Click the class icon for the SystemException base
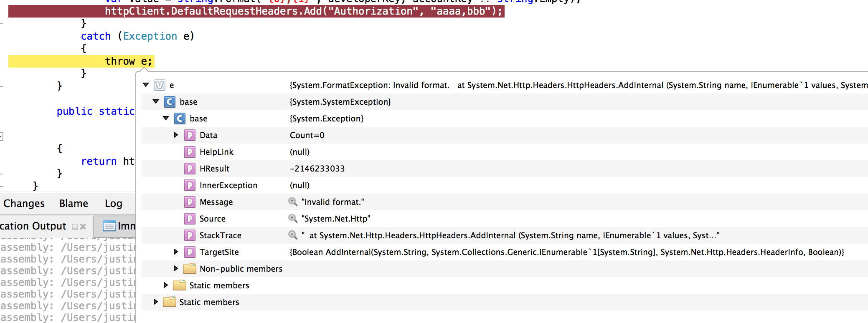Viewport: 868px width, 323px height. click(x=170, y=101)
